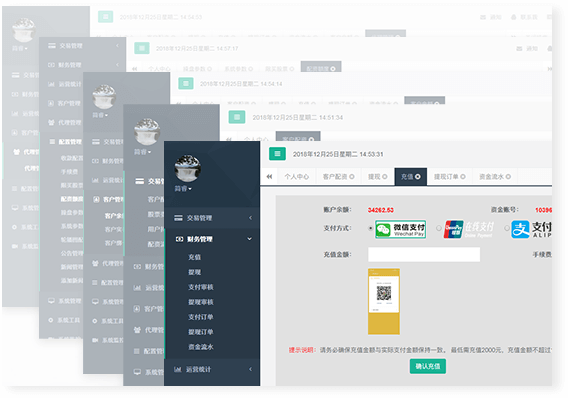Click the green hamburger menu toggle button
This screenshot has width=568, height=398.
pyautogui.click(x=277, y=154)
